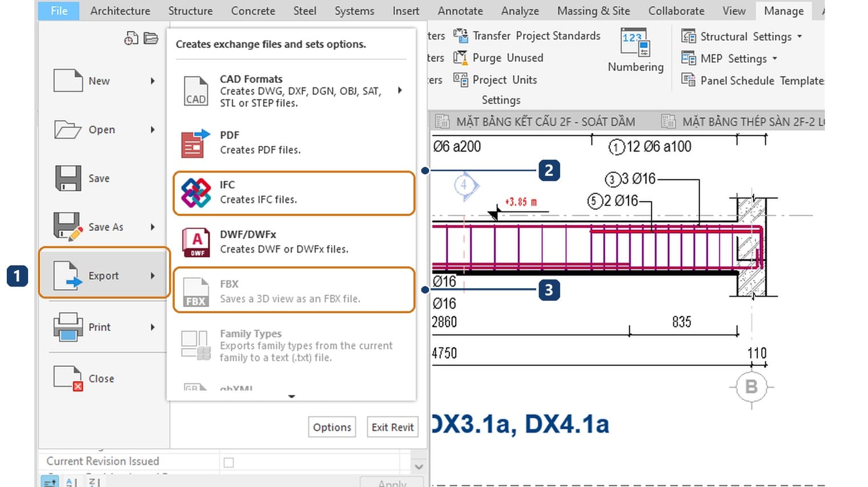Viewport: 868px width, 487px height.
Task: Expand the CAD Formats submenu arrow
Action: [400, 90]
